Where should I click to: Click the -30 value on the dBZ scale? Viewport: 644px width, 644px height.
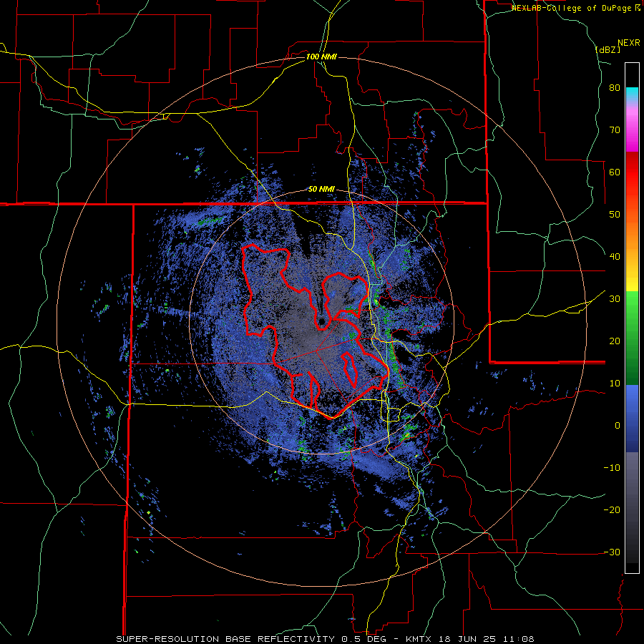coord(612,552)
